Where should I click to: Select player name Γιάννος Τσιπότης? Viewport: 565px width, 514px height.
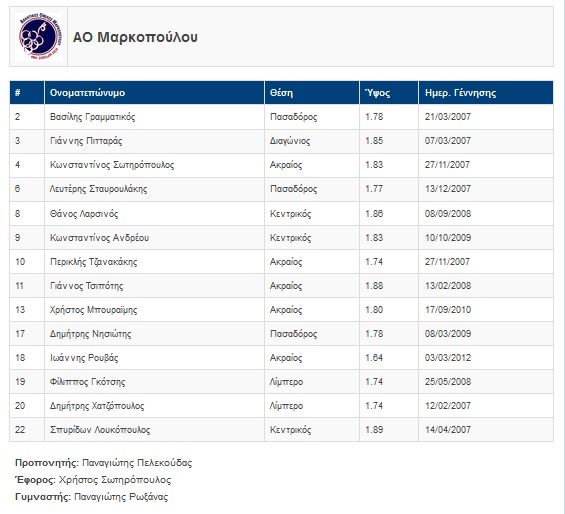click(x=86, y=286)
